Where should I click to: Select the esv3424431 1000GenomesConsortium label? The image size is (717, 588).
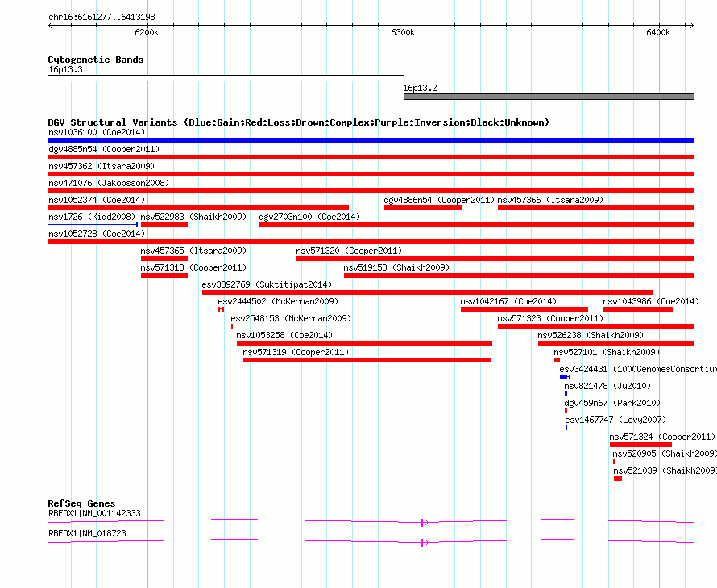[638, 369]
